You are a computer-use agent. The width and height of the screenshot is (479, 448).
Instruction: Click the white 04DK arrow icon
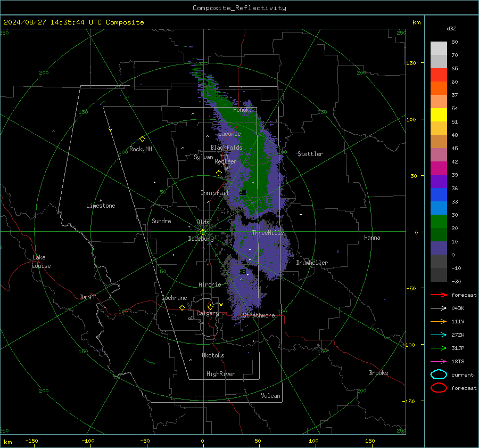click(x=439, y=308)
